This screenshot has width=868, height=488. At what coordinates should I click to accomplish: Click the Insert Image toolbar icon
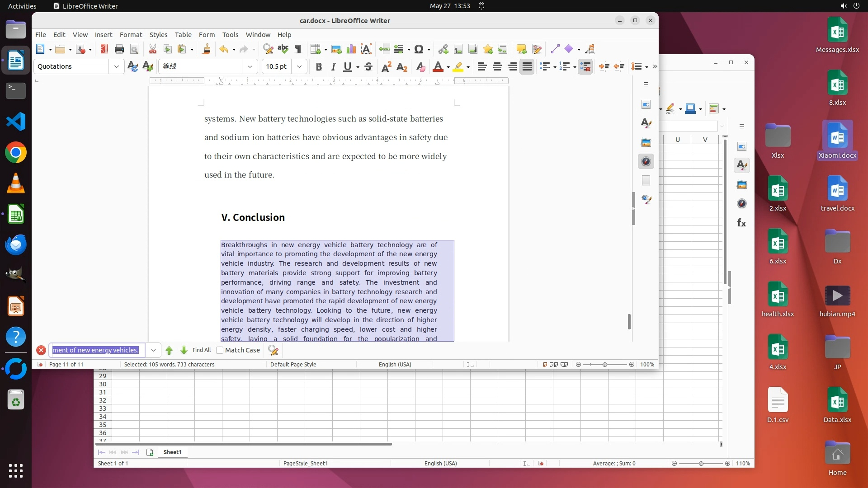pyautogui.click(x=336, y=49)
